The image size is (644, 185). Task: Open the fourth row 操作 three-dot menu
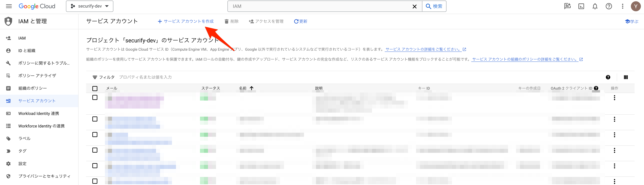click(x=614, y=150)
